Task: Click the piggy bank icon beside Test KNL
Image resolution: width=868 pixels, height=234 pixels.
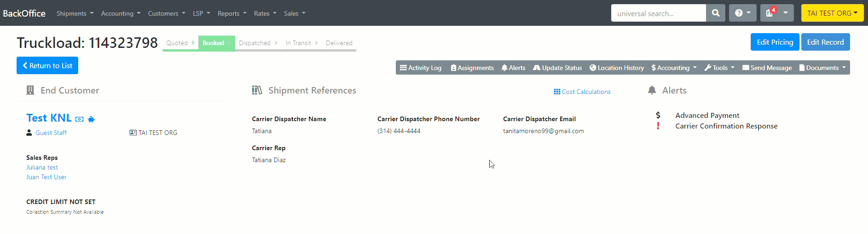Action: point(91,119)
